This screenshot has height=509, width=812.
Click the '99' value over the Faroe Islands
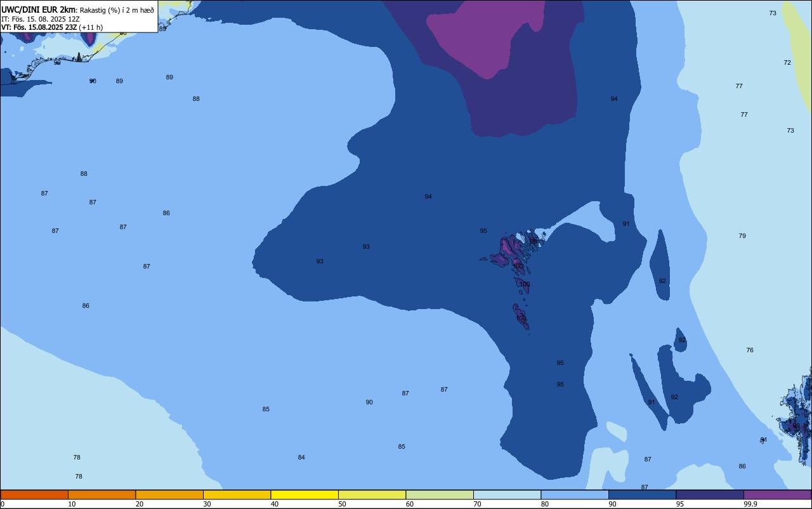pyautogui.click(x=534, y=241)
